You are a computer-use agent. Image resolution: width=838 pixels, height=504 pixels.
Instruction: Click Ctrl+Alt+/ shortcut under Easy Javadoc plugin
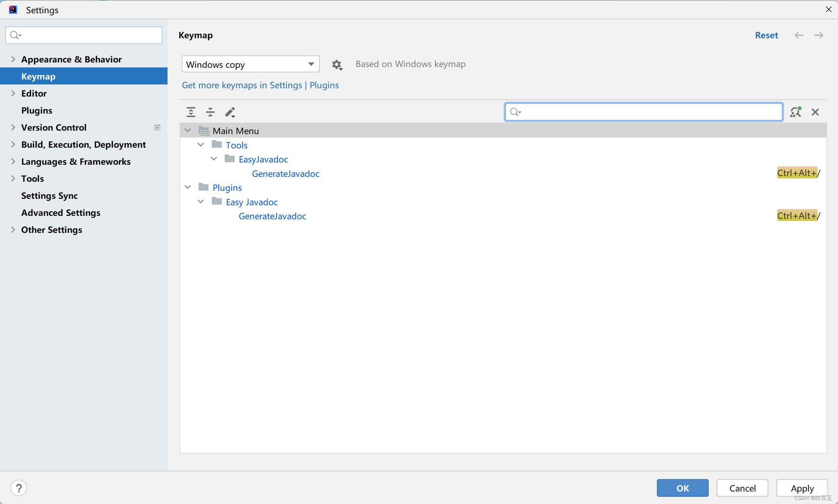click(x=799, y=216)
